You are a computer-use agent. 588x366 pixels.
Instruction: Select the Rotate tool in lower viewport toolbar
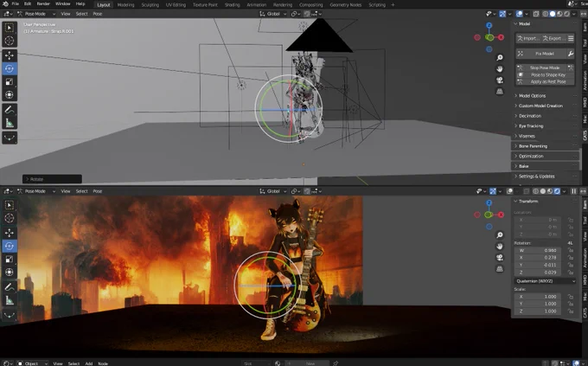click(x=10, y=246)
